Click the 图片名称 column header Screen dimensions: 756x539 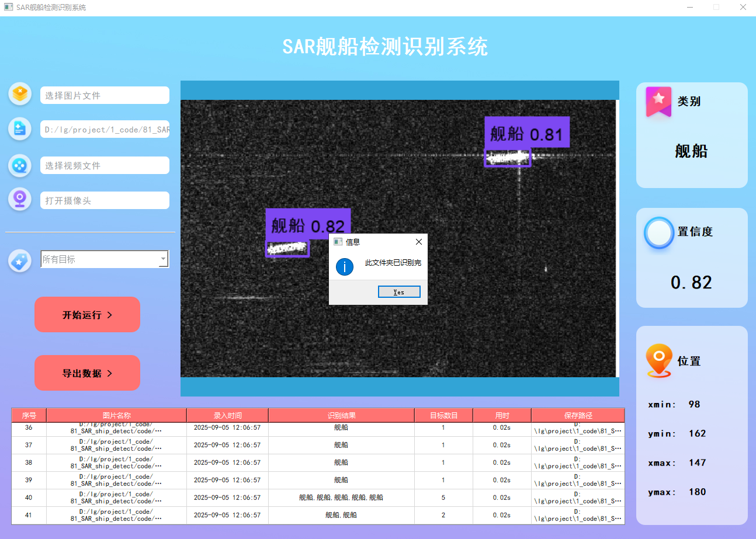[x=116, y=415]
